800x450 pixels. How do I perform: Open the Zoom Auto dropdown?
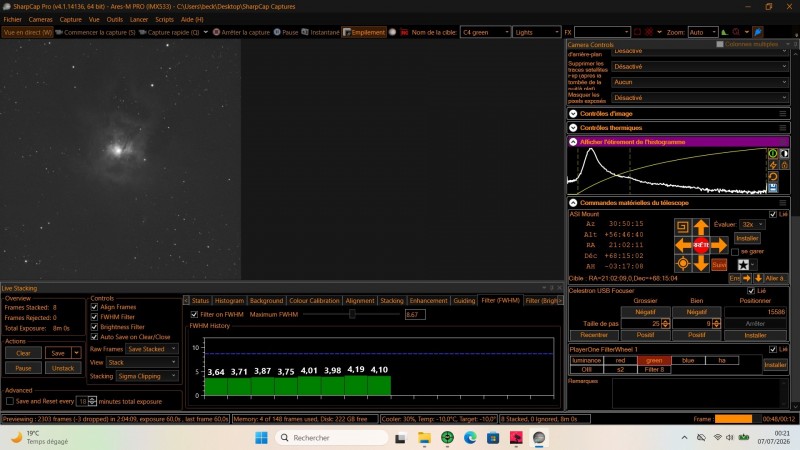(702, 32)
